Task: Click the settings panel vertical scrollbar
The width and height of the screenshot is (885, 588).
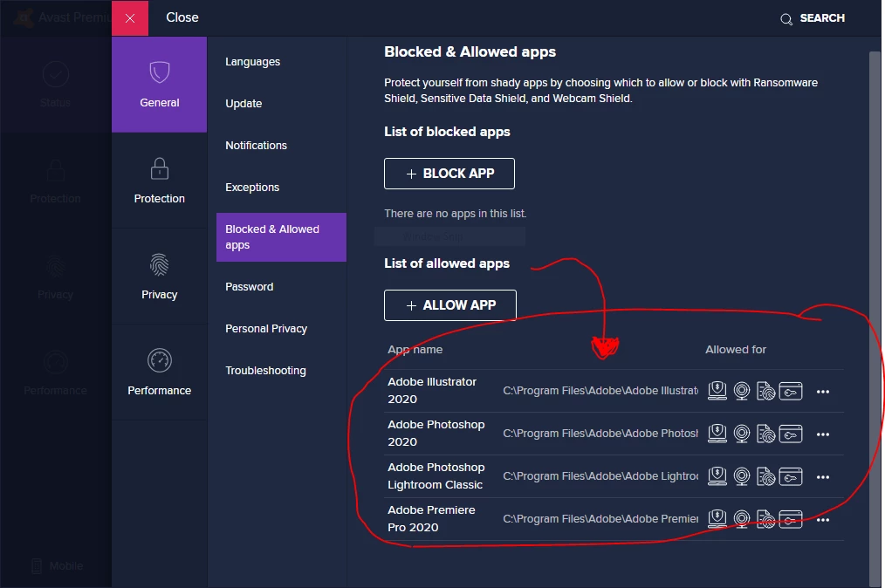Action: tap(875, 318)
